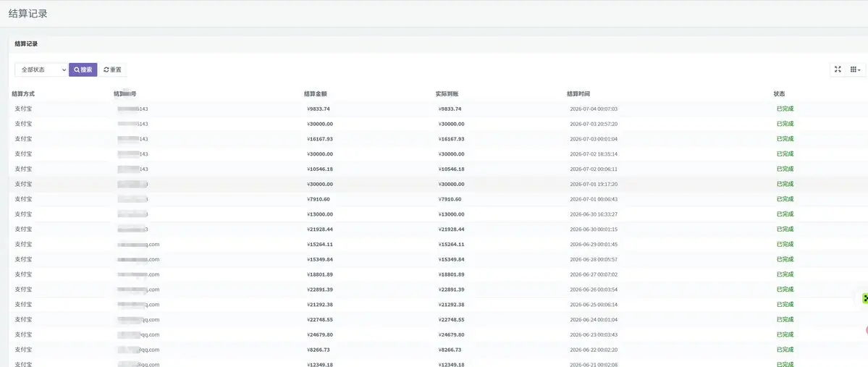The height and width of the screenshot is (367, 868).
Task: Click timestamp 2026-06-30 00:01:15
Action: pos(594,229)
